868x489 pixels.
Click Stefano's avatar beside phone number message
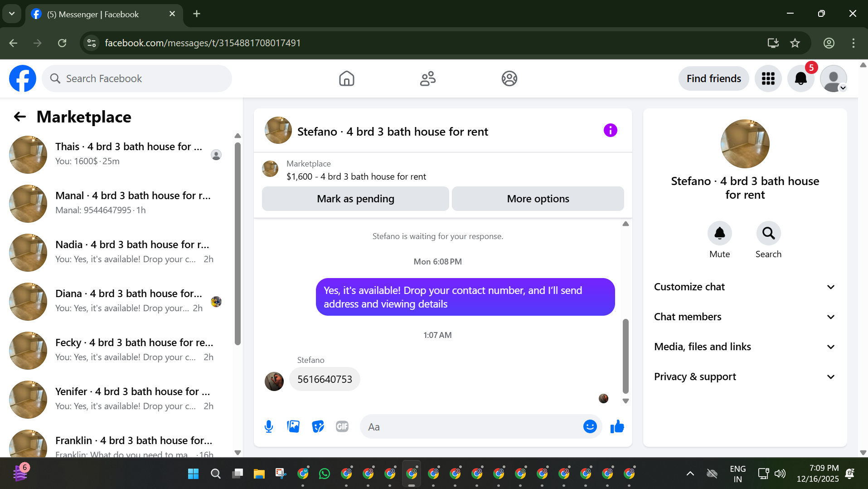[274, 381]
